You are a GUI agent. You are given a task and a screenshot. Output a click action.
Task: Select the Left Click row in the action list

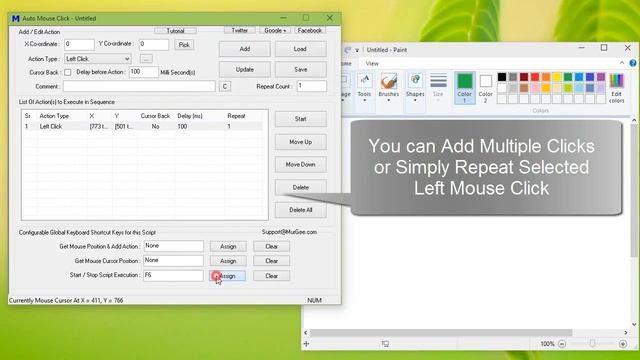tap(143, 127)
